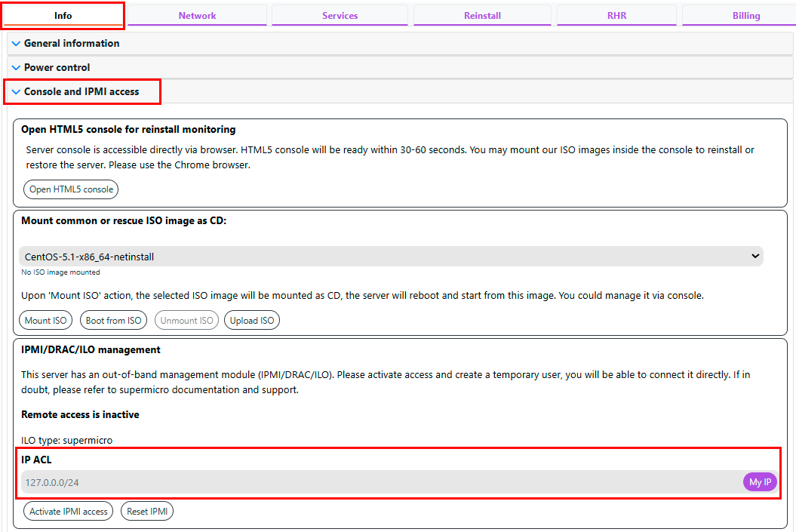The width and height of the screenshot is (796, 532).
Task: Select the RHR tab
Action: point(616,16)
